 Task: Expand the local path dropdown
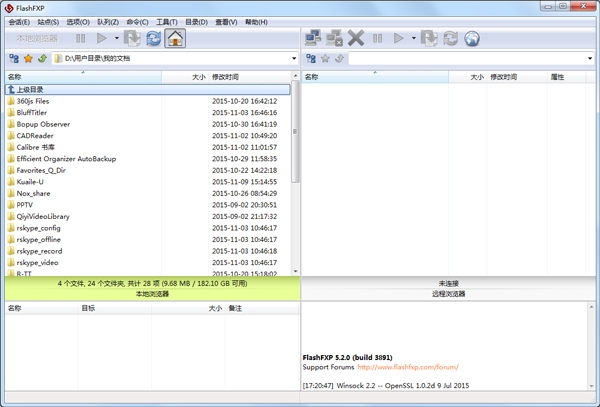tap(294, 59)
